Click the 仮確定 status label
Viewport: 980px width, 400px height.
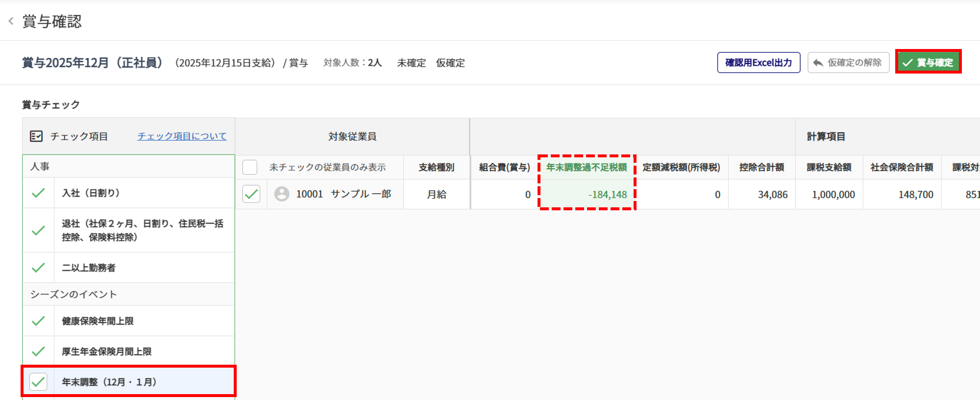[x=450, y=63]
